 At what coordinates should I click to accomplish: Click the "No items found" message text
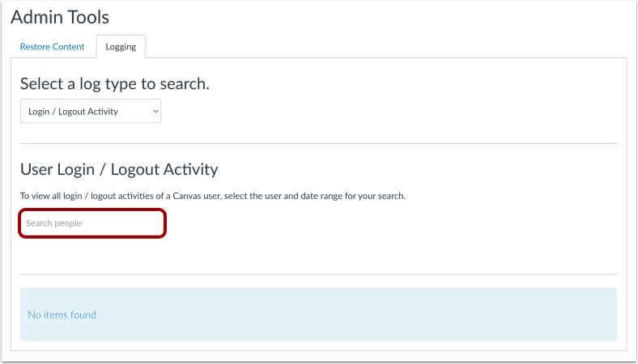click(x=62, y=315)
